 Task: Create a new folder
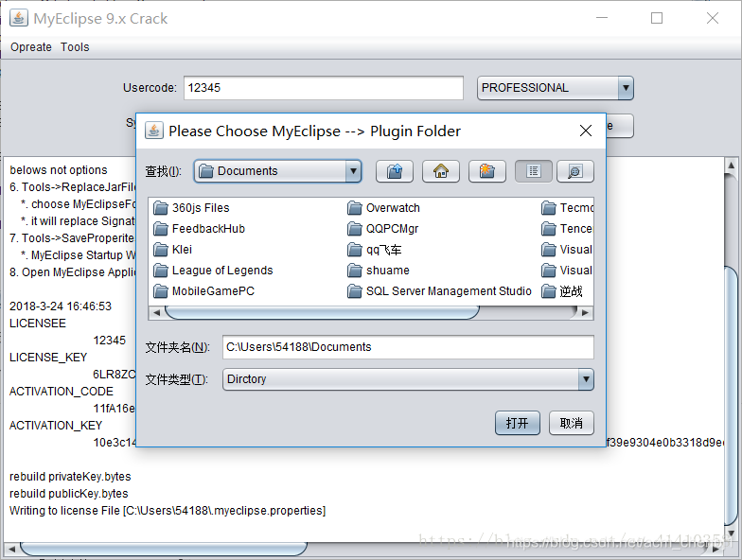pyautogui.click(x=486, y=170)
